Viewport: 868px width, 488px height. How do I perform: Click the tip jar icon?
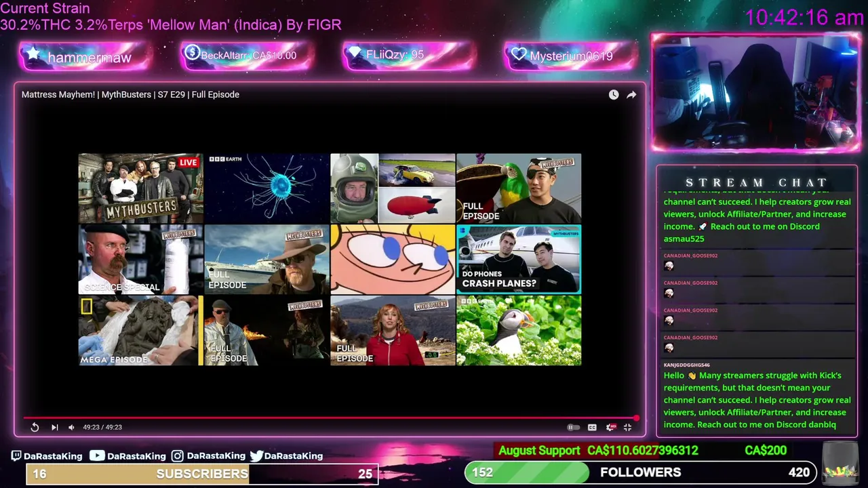(840, 462)
